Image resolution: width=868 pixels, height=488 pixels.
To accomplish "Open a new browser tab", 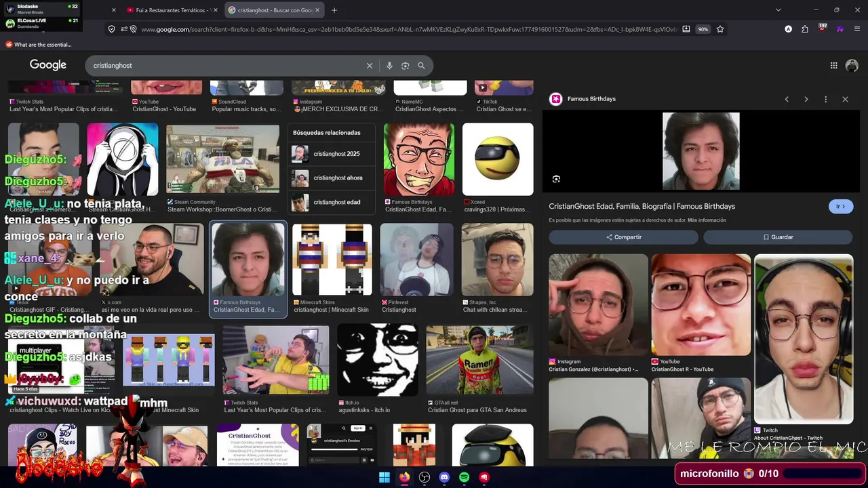I will [x=334, y=10].
